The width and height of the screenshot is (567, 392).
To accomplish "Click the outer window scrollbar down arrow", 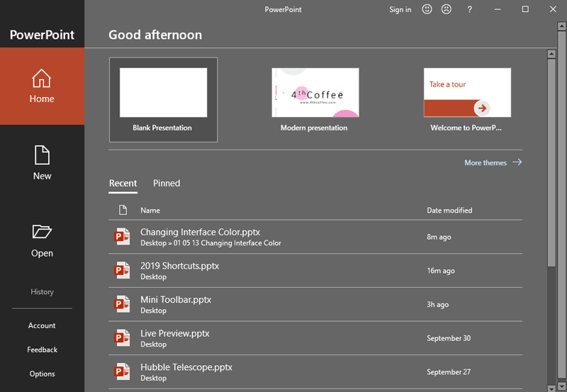I will (561, 386).
